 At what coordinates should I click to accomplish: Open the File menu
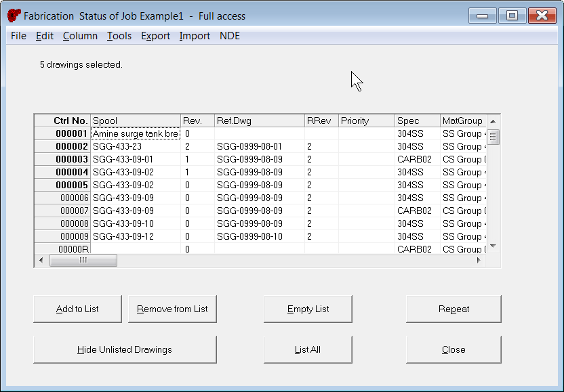click(x=18, y=36)
